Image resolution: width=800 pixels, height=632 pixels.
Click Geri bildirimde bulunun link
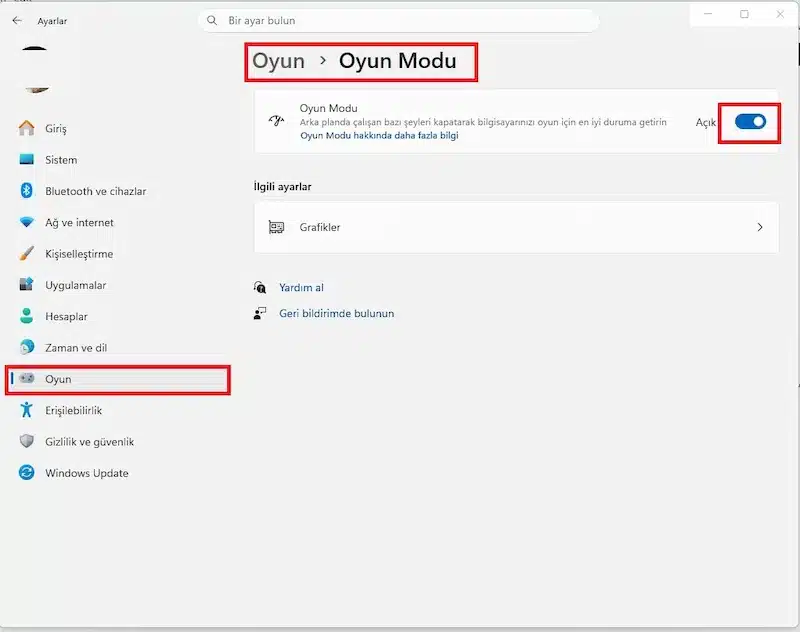[336, 313]
